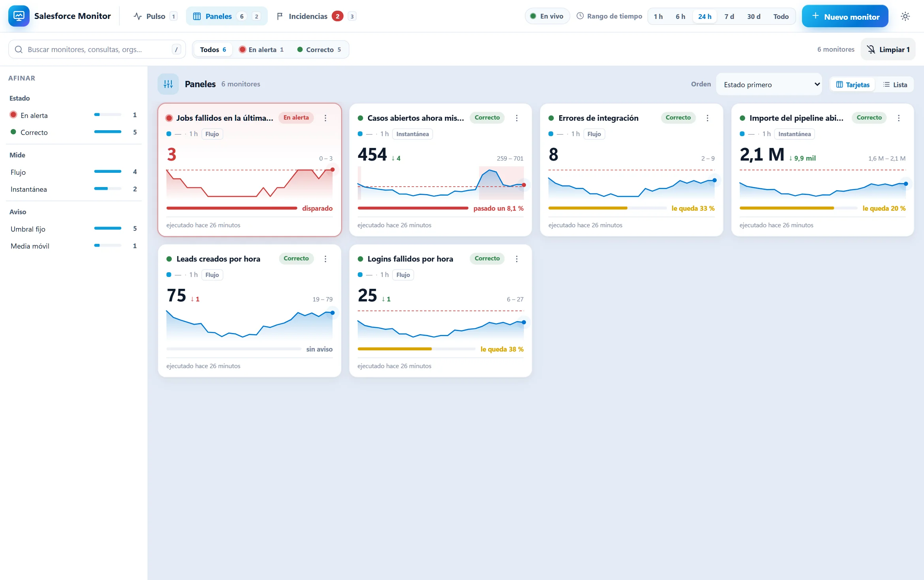924x580 pixels.
Task: Open the kebab menu on Logins fallidos card
Action: 516,259
